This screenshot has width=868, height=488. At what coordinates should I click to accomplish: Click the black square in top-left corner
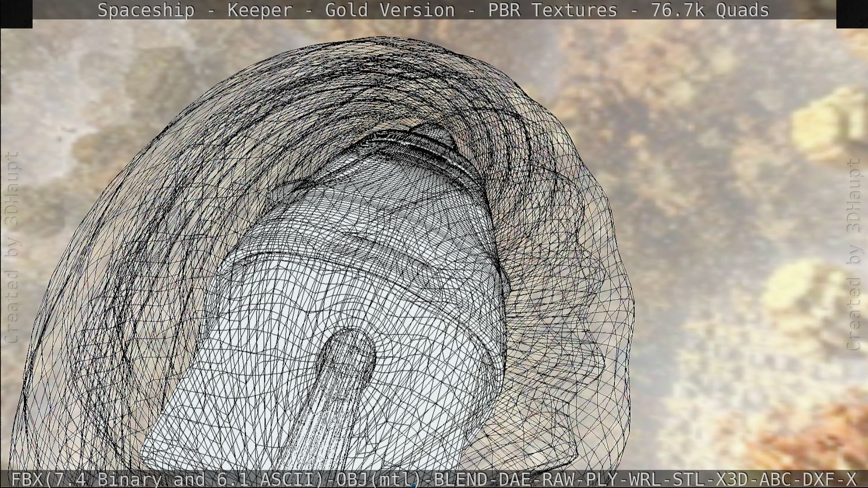16,14
